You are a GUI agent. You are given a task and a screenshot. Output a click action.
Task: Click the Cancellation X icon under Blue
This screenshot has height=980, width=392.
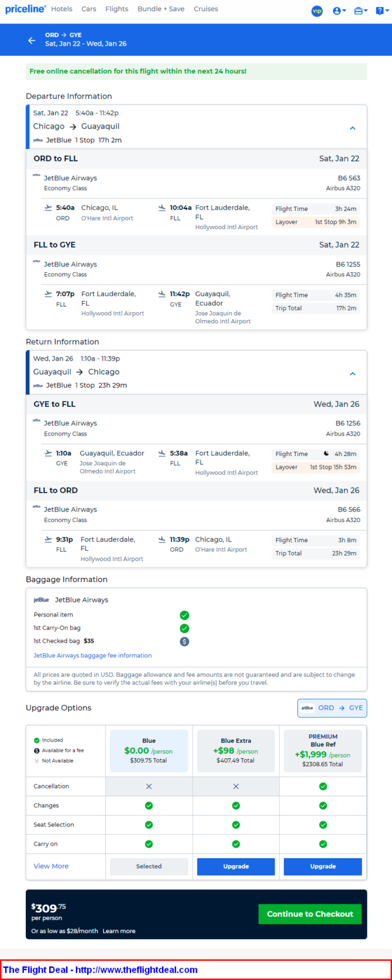pyautogui.click(x=149, y=786)
